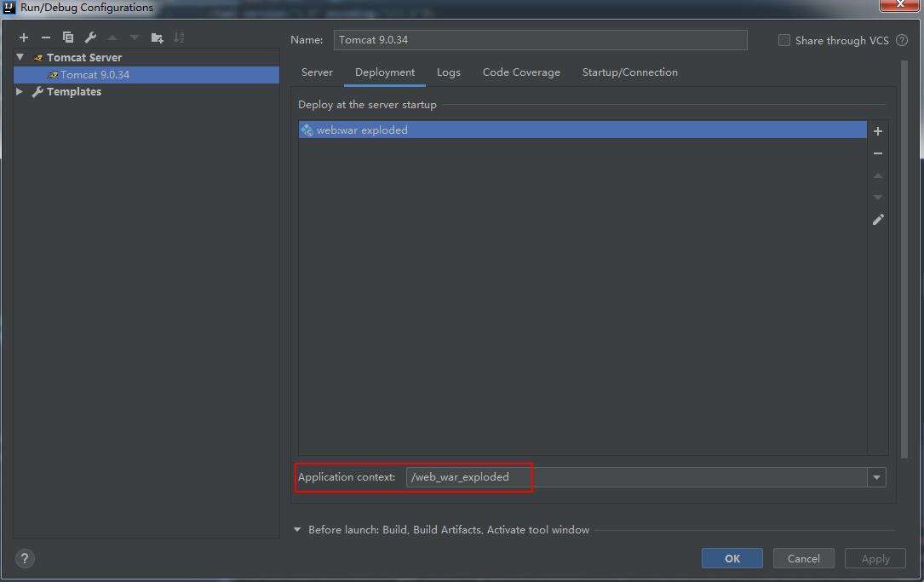
Task: Open the Startup/Connection tab
Action: [630, 72]
